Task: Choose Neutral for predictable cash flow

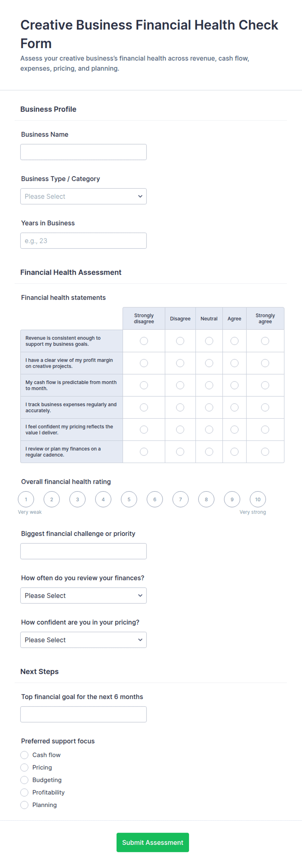Action: 209,385
